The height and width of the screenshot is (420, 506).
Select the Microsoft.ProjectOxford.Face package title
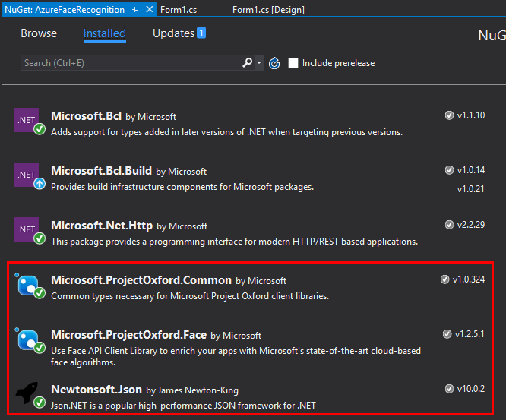[x=128, y=335]
